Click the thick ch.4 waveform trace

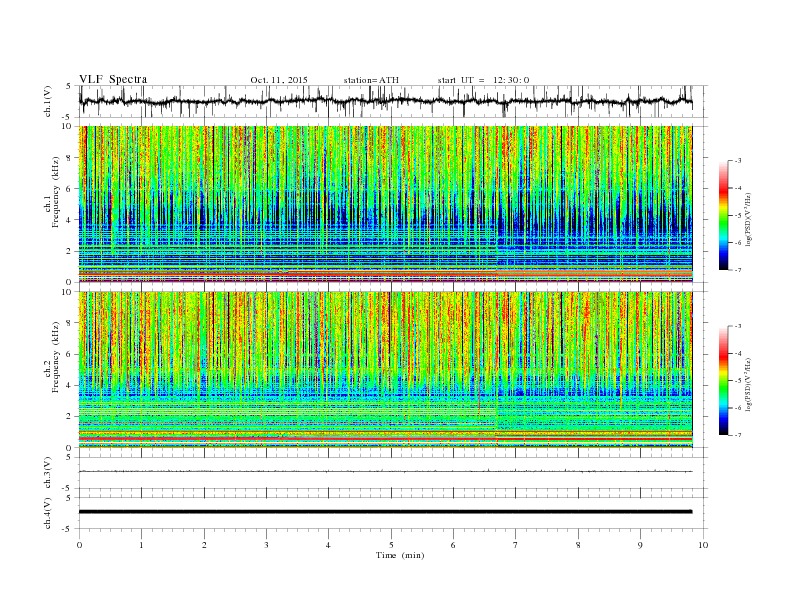(386, 512)
